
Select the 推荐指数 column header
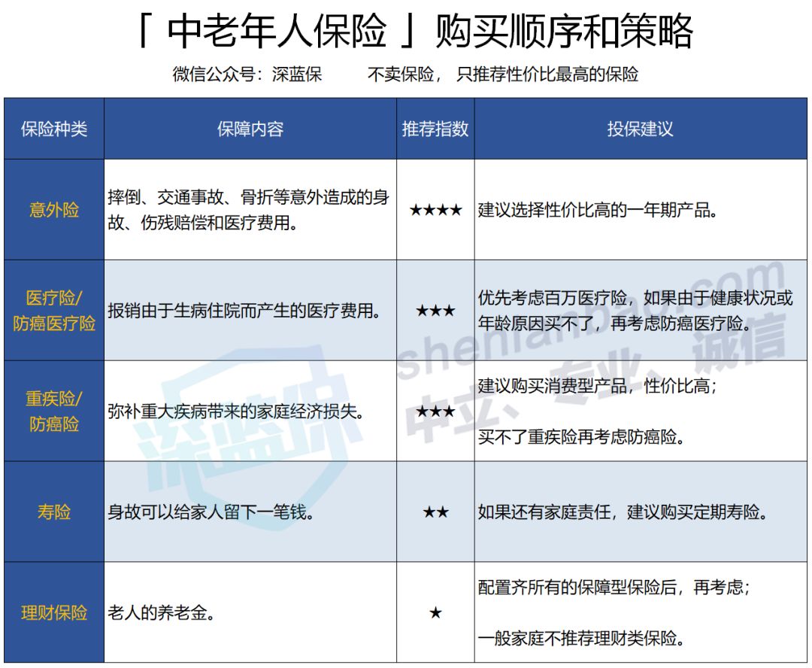pos(435,129)
